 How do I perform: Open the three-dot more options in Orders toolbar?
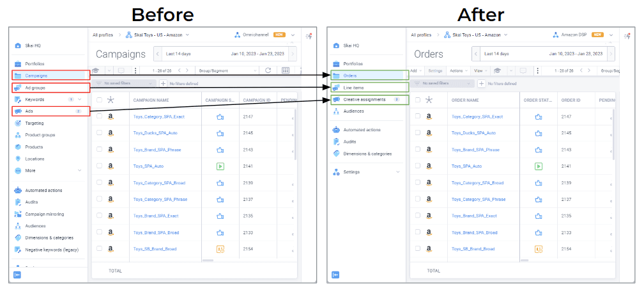(537, 71)
